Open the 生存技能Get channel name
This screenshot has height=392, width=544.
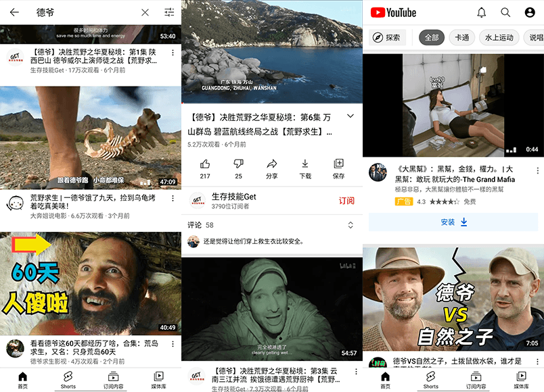[234, 197]
